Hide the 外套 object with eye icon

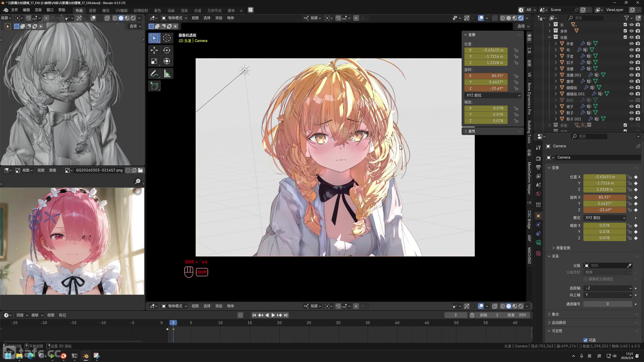click(631, 43)
